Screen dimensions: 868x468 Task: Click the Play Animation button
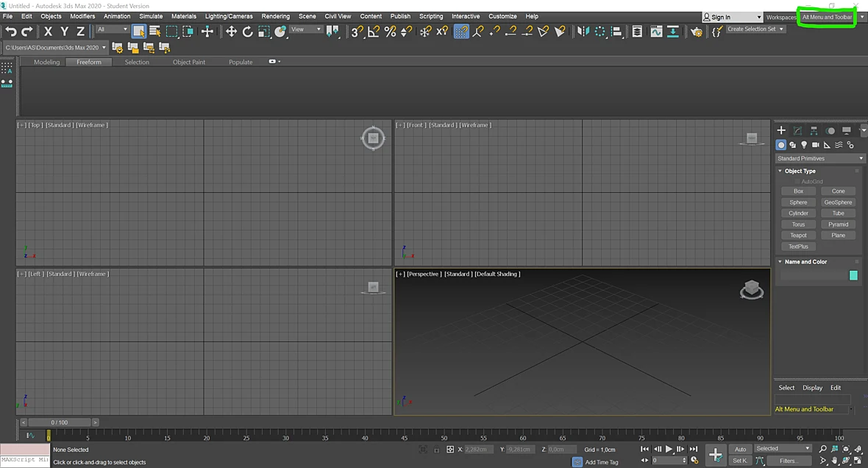coord(669,449)
